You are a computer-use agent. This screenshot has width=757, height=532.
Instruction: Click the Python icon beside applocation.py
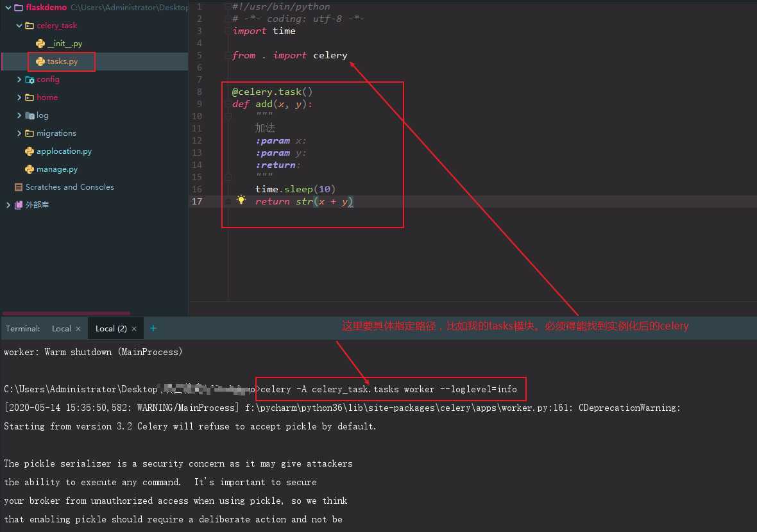(30, 151)
